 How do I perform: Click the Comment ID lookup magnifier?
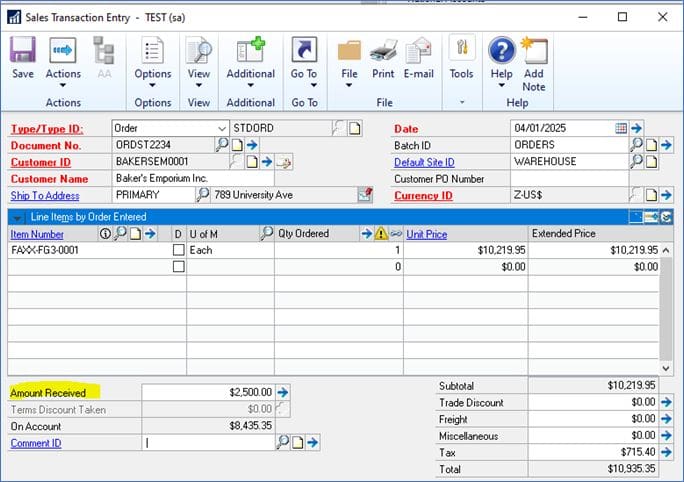pyautogui.click(x=282, y=441)
